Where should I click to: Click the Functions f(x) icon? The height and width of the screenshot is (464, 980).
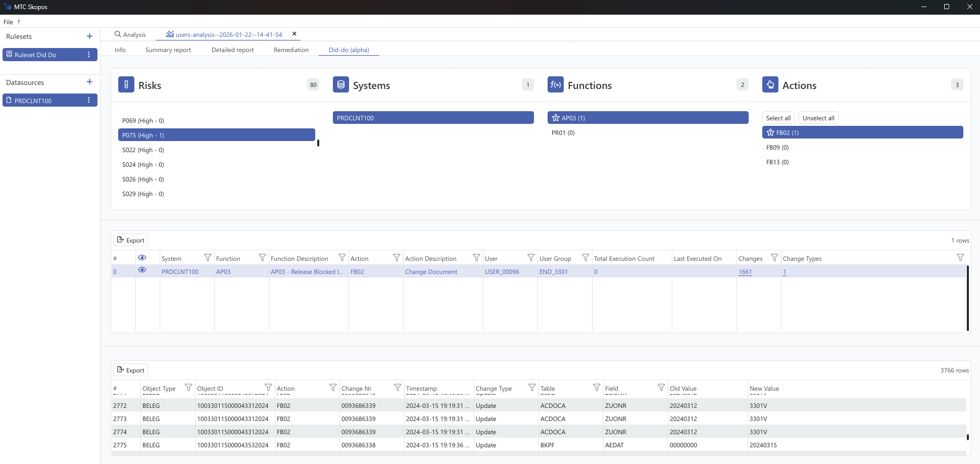pos(556,84)
